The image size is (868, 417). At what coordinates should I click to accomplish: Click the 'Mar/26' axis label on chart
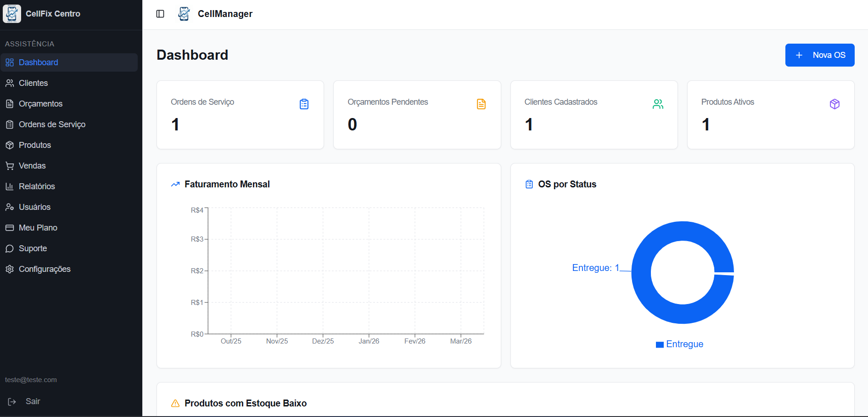461,341
